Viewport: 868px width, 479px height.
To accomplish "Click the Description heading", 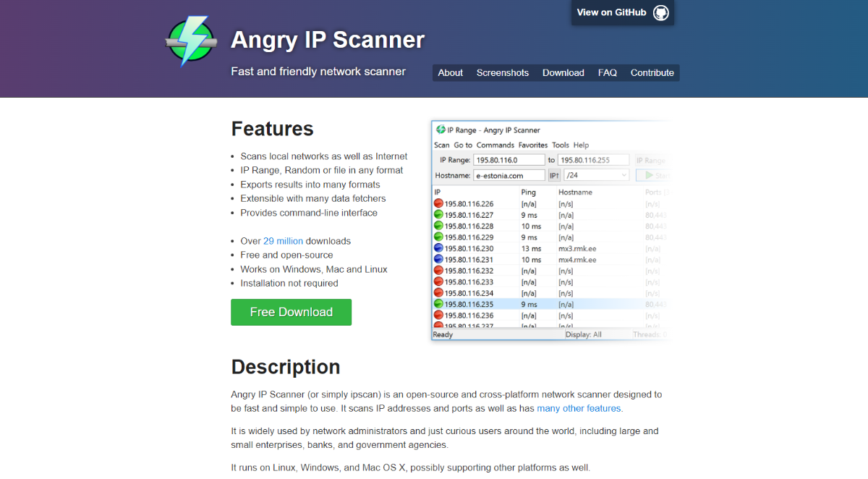I will 286,367.
